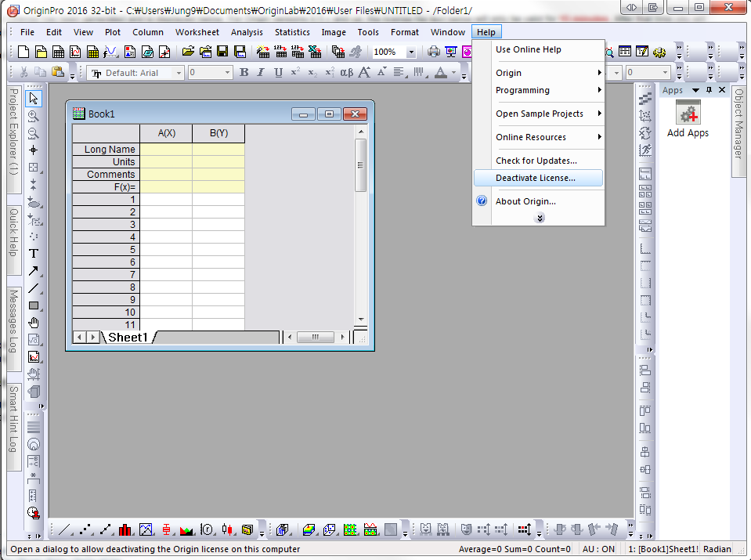Toggle Italic formatting
Screen dimensions: 751x560
click(x=261, y=72)
